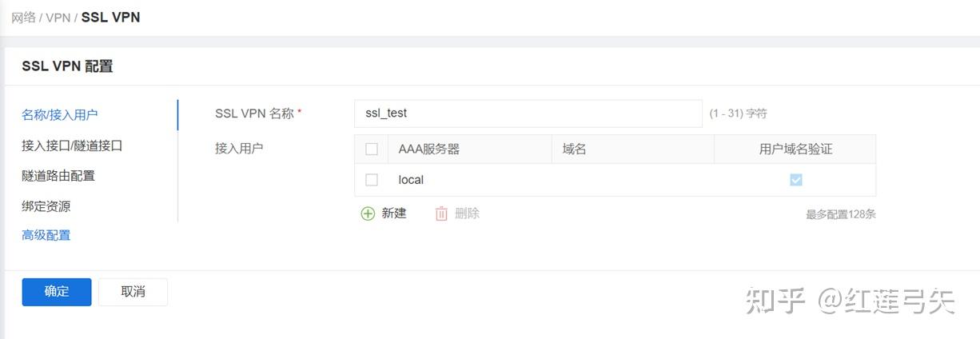Go to the 绑定资源 tab
980x339 pixels.
click(x=46, y=205)
